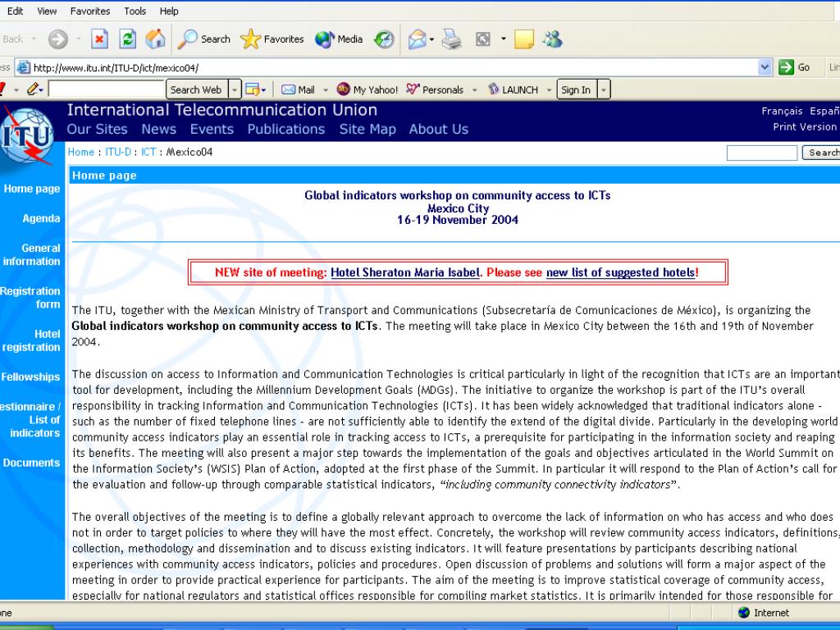
Task: Expand Yahoo Mail dropdown arrow
Action: (325, 90)
